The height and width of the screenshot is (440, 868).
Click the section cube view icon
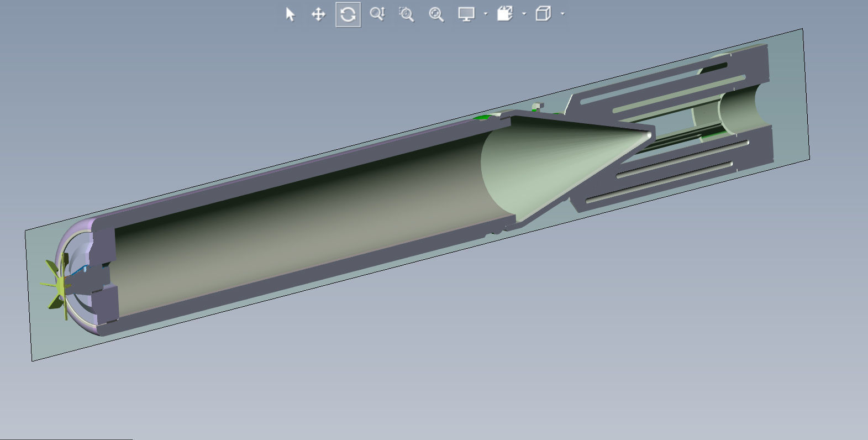point(505,14)
